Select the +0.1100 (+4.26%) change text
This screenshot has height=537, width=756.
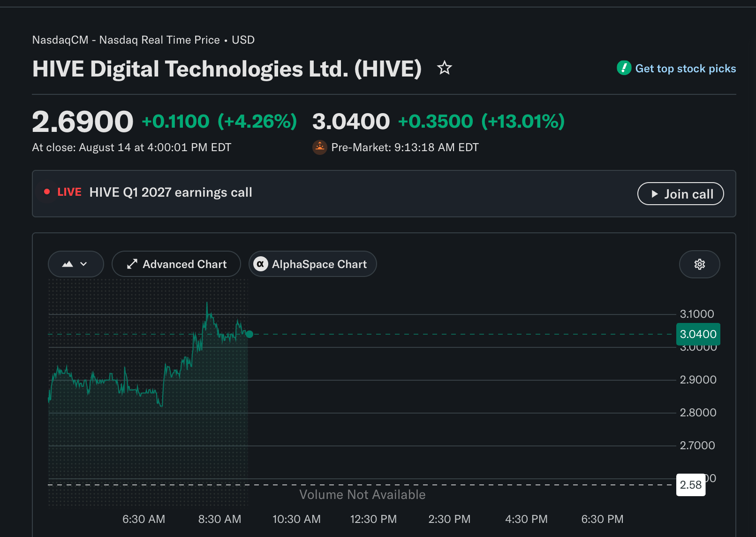(x=219, y=122)
